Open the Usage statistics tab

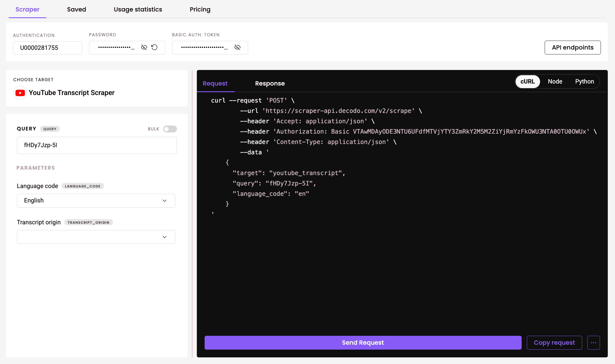tap(138, 10)
